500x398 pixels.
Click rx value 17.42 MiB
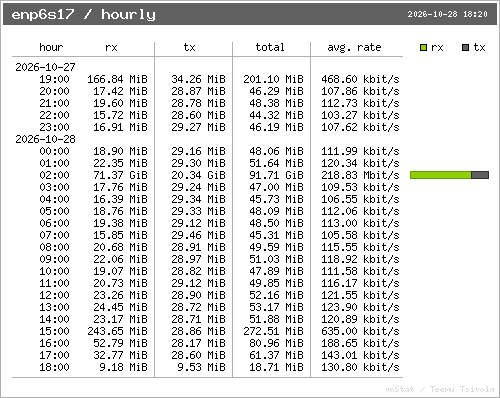coord(120,91)
